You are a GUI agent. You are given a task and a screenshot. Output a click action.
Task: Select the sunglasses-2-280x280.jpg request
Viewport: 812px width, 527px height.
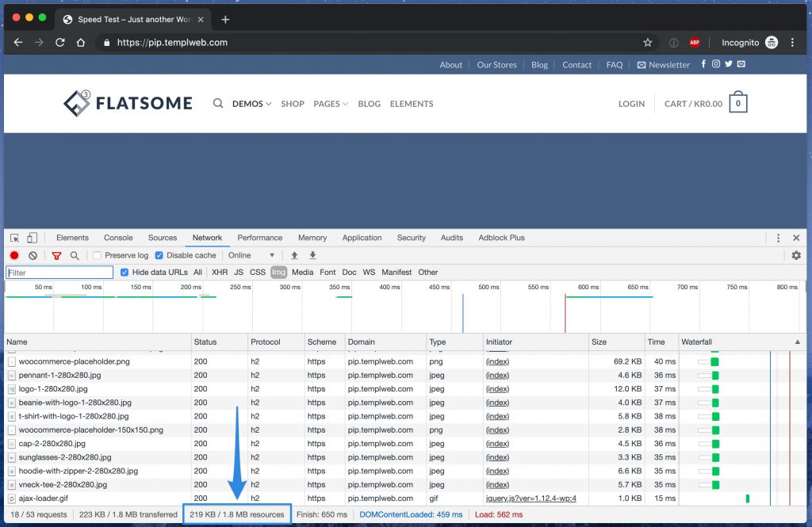pos(65,457)
